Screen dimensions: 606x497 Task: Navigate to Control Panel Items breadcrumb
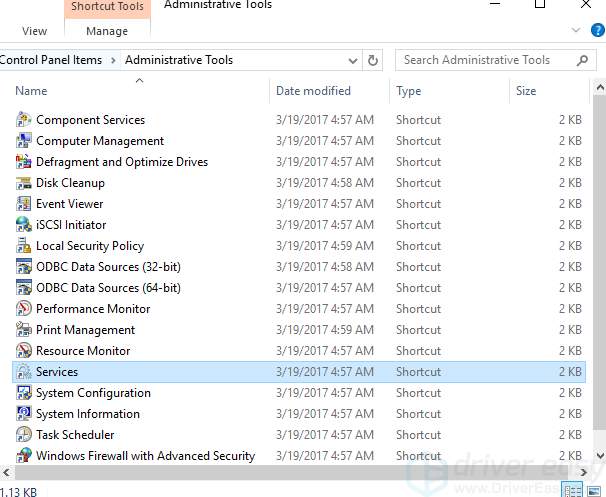point(51,60)
